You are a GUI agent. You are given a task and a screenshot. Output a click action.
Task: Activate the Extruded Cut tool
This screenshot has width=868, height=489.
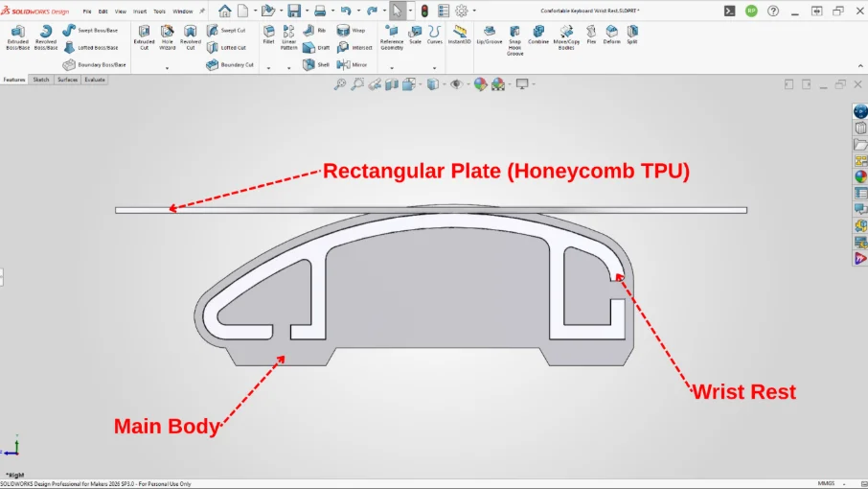click(x=144, y=37)
